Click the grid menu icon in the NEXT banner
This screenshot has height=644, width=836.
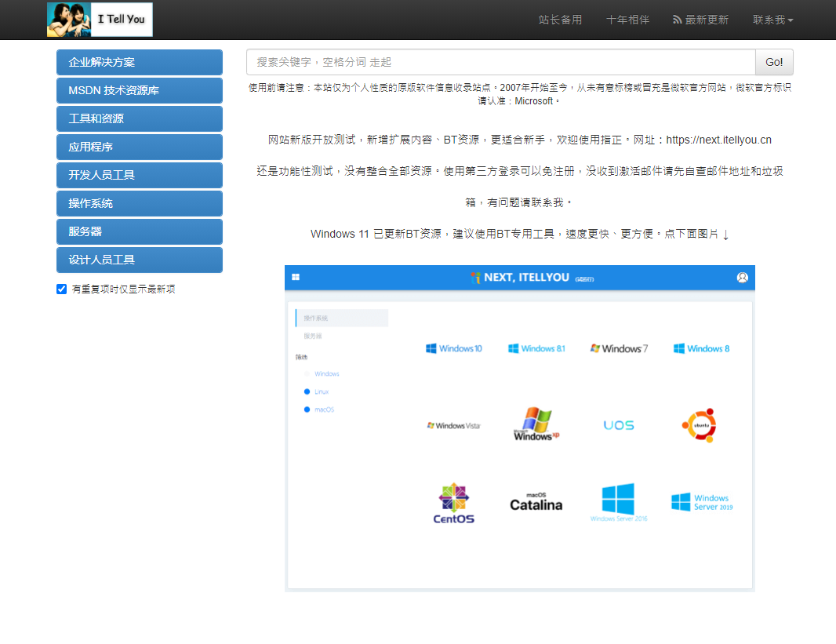[x=296, y=277]
